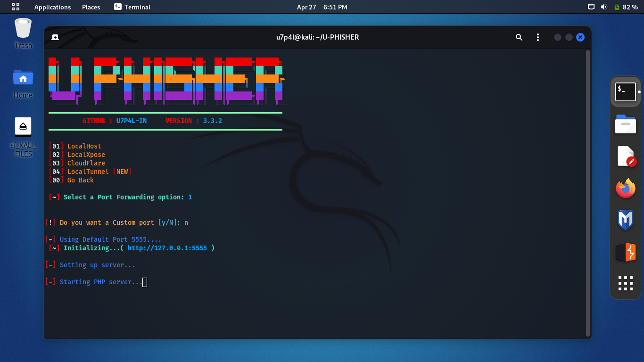Viewport: 644px width, 362px height.
Task: Open the Files manager dock icon
Action: [626, 124]
